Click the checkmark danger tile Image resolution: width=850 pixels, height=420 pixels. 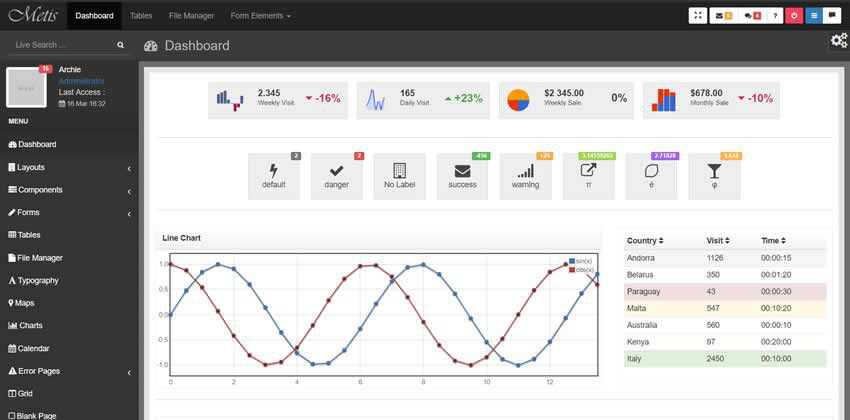click(x=336, y=176)
